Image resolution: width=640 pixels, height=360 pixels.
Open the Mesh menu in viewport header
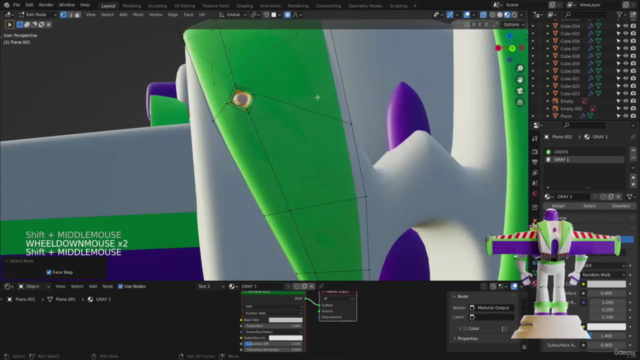pos(138,15)
